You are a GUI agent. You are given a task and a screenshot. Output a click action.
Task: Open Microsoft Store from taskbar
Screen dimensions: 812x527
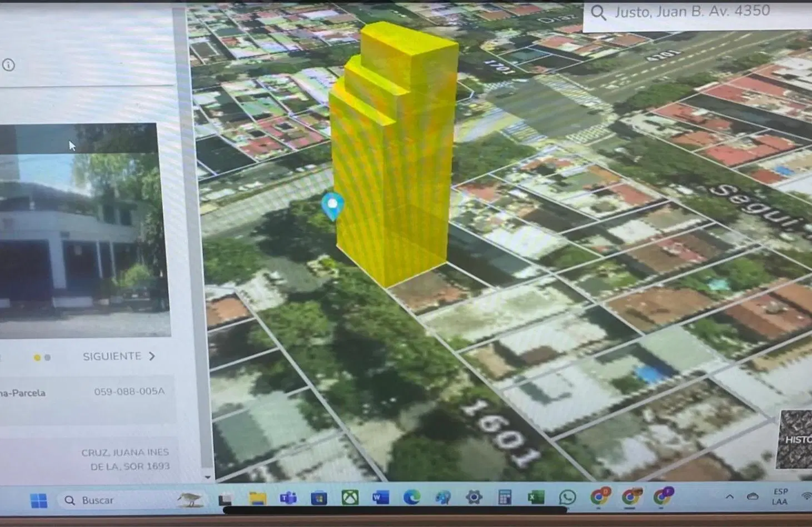(x=319, y=498)
